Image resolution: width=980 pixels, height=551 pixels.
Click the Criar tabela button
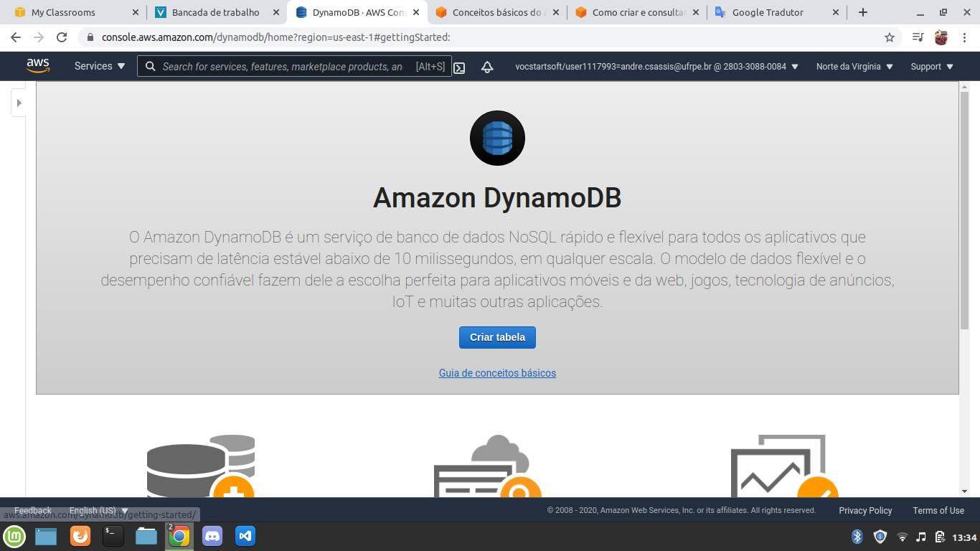[497, 337]
